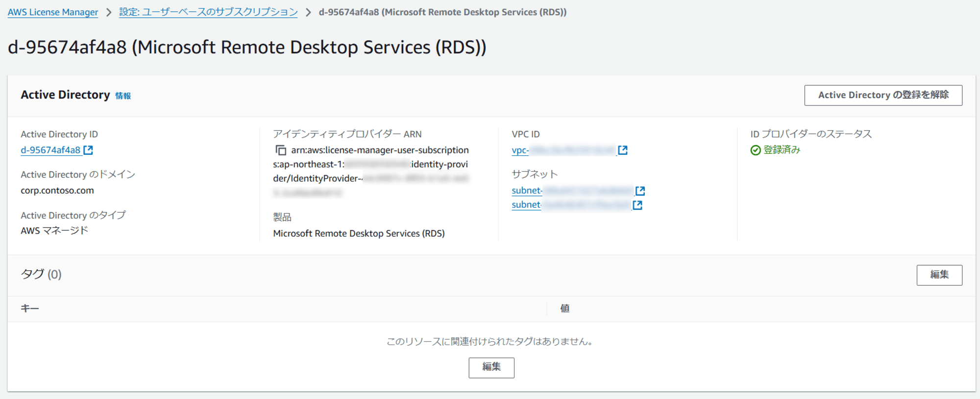
Task: Open the 情報 info link beside Active Directory
Action: 123,96
